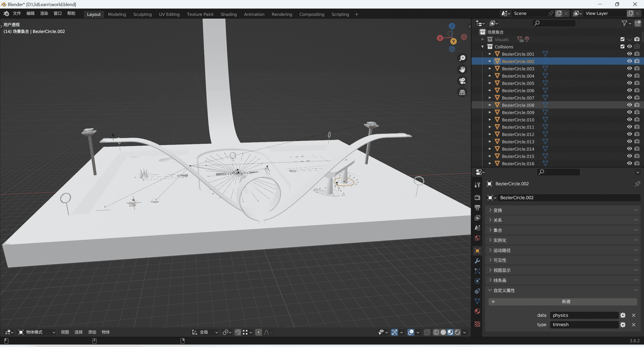Open the Modifier wrench properties tab
Screen dimensions: 644x347
[x=477, y=261]
